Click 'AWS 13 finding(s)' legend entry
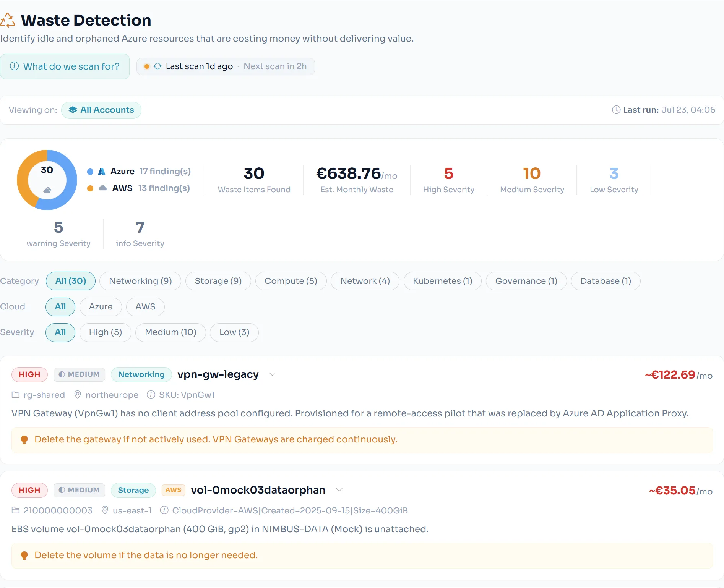 (x=138, y=188)
